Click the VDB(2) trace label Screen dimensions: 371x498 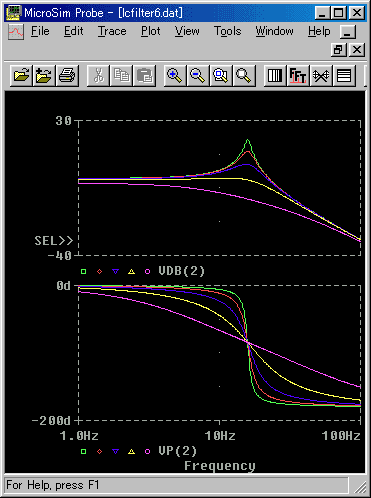point(181,271)
